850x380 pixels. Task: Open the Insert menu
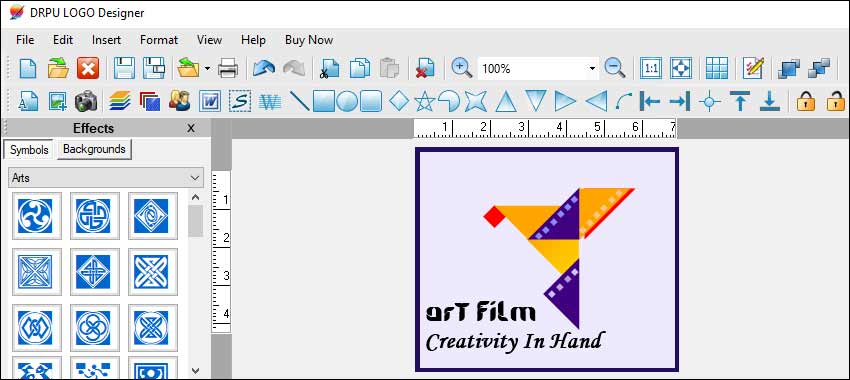click(106, 40)
